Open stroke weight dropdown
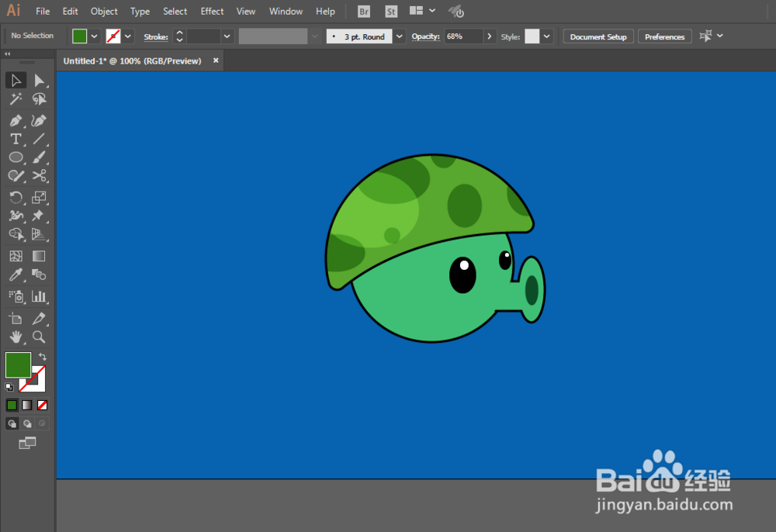 coord(227,36)
